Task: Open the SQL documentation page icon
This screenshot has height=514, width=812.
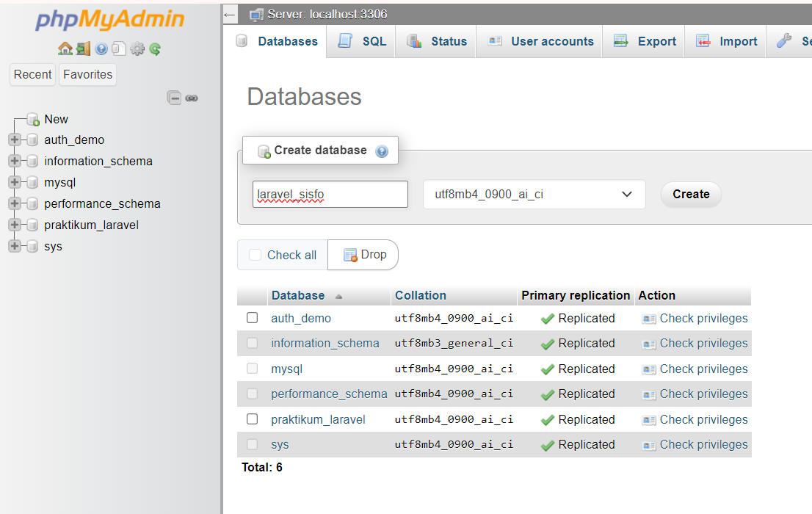Action: pos(119,48)
